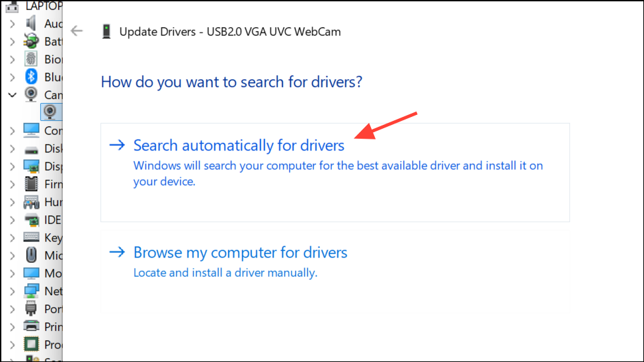644x362 pixels.
Task: Click the Ports category icon
Action: point(31,308)
